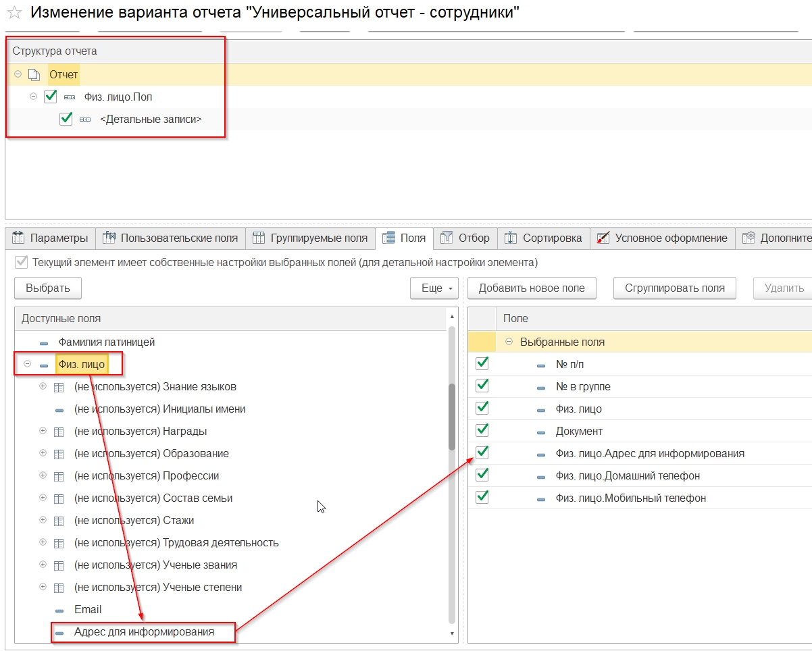Click table icon beside Состав семьи

tap(59, 498)
